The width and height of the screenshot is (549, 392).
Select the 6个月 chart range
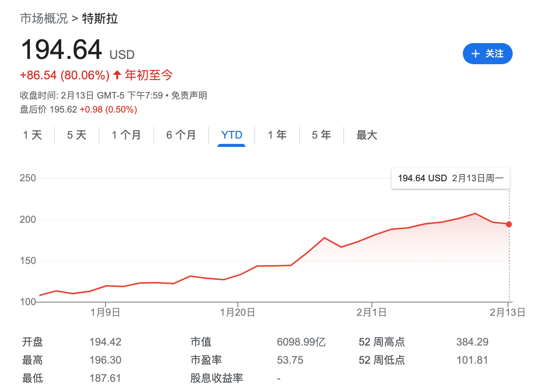click(x=181, y=135)
